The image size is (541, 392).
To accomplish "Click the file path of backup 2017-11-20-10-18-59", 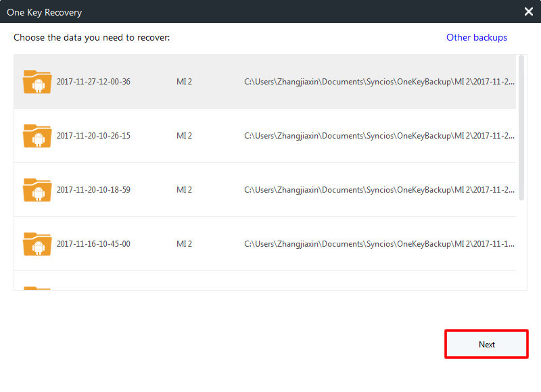I will (379, 191).
